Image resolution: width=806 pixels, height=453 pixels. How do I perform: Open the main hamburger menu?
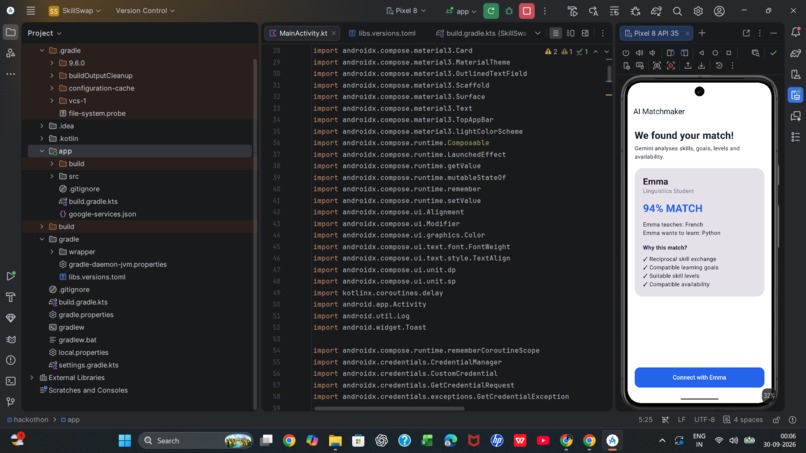(31, 10)
